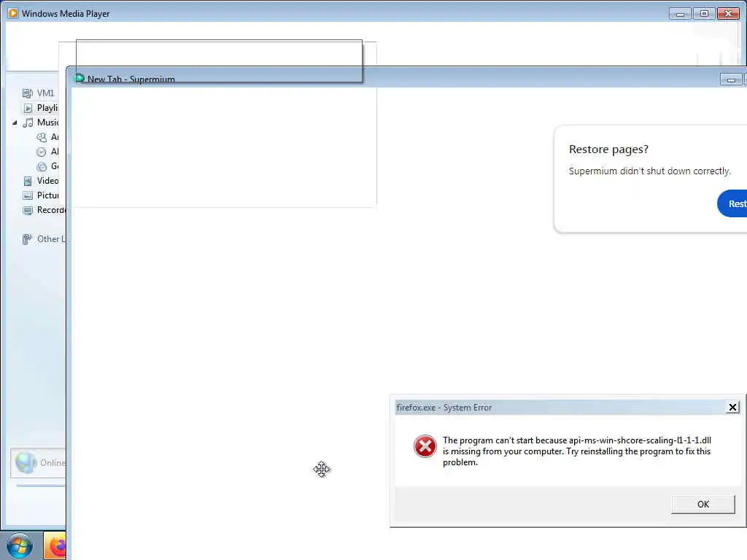Select Music in Media Player navigation

coord(42,122)
